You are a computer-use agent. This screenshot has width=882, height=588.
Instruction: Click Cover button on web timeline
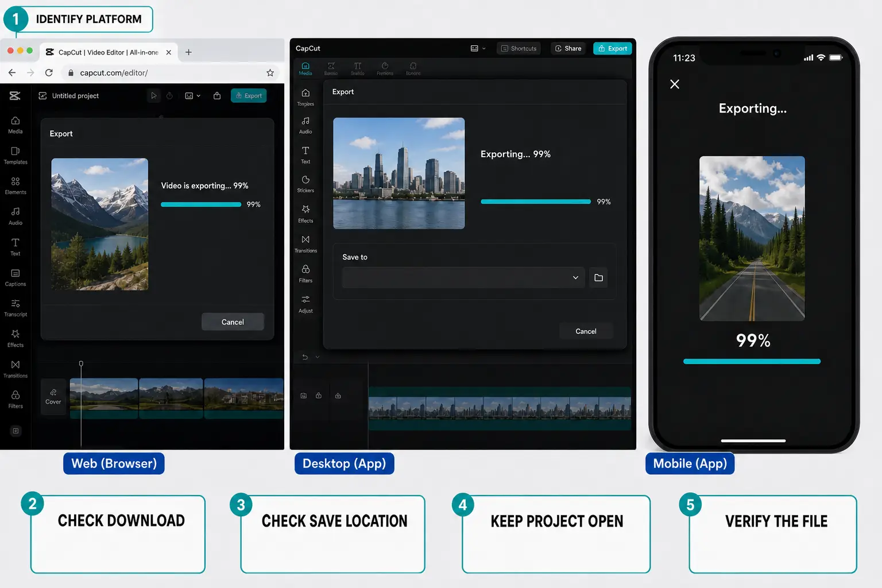(53, 397)
